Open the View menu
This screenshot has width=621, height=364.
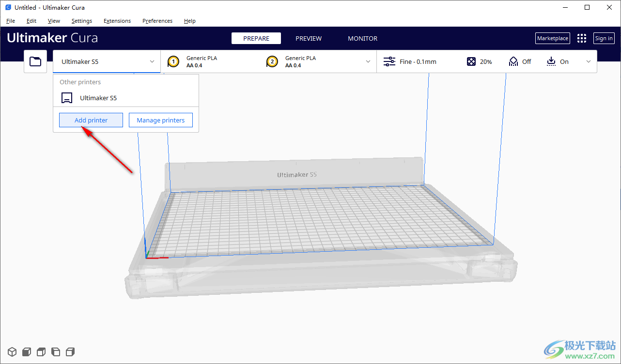point(54,21)
